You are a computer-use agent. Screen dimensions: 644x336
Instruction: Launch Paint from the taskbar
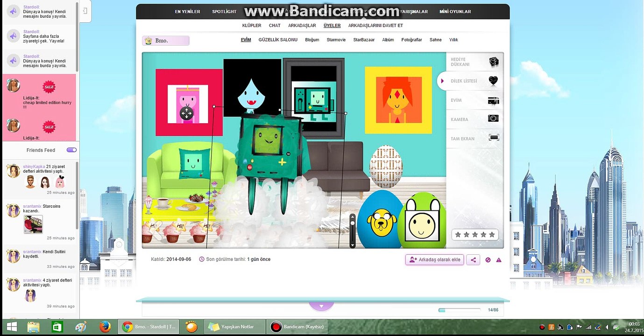(x=81, y=327)
